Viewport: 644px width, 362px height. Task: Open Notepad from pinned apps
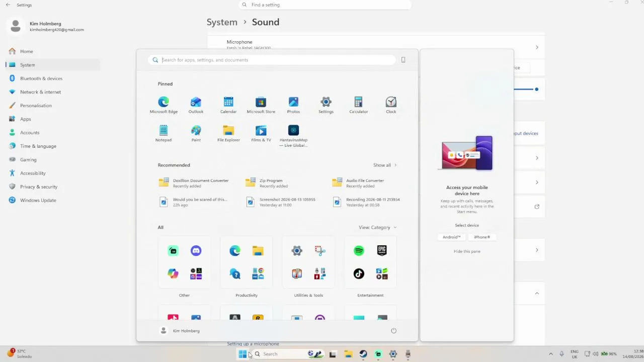(x=164, y=134)
